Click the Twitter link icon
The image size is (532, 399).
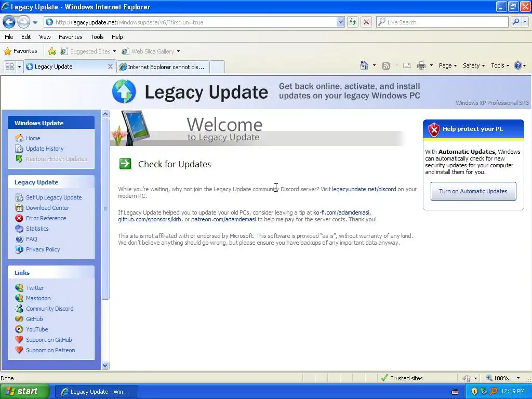19,288
